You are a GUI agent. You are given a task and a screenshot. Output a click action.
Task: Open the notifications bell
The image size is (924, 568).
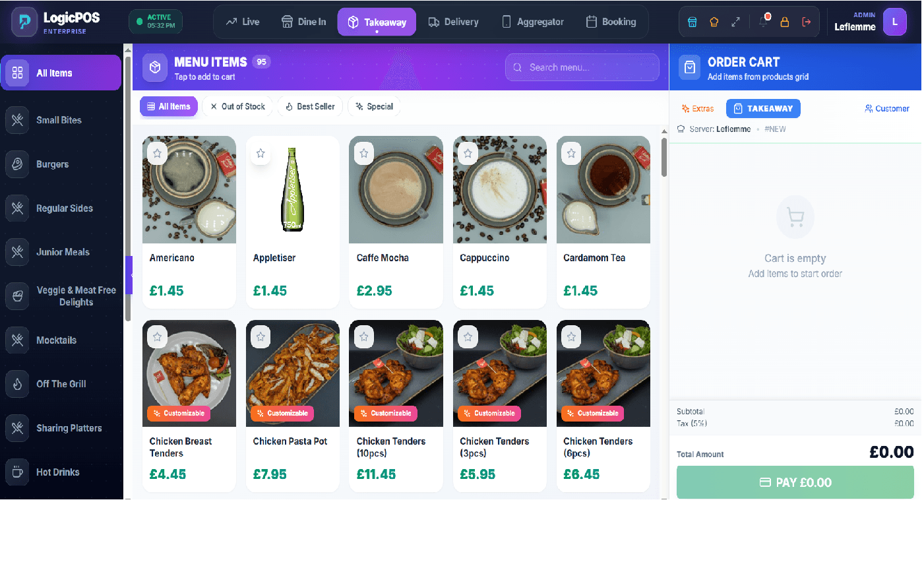click(763, 21)
